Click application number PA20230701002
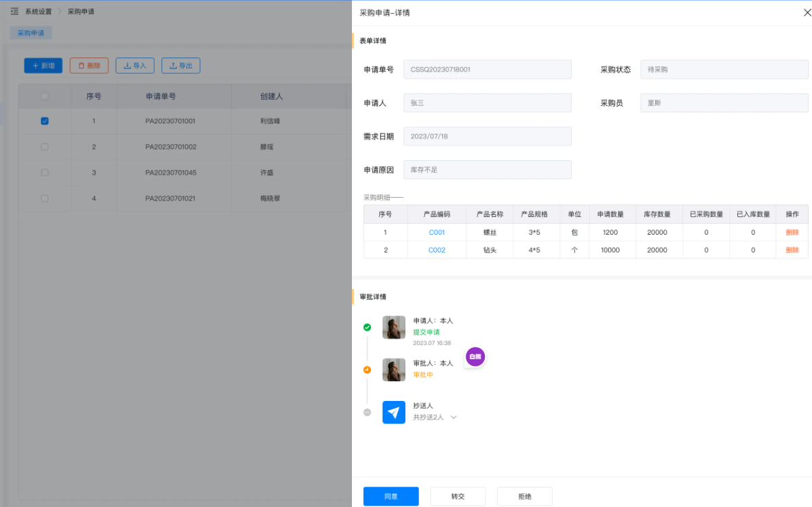Viewport: 812px width, 507px height. pos(171,147)
